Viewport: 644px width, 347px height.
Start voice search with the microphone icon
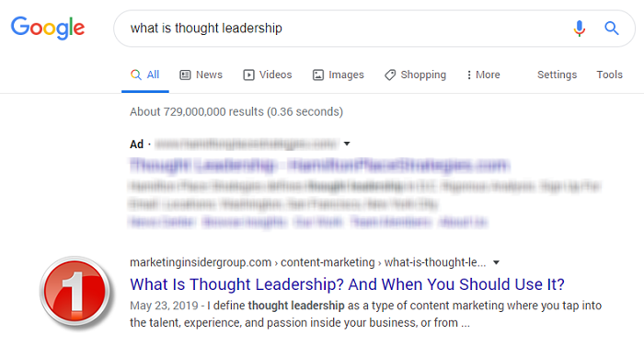580,29
